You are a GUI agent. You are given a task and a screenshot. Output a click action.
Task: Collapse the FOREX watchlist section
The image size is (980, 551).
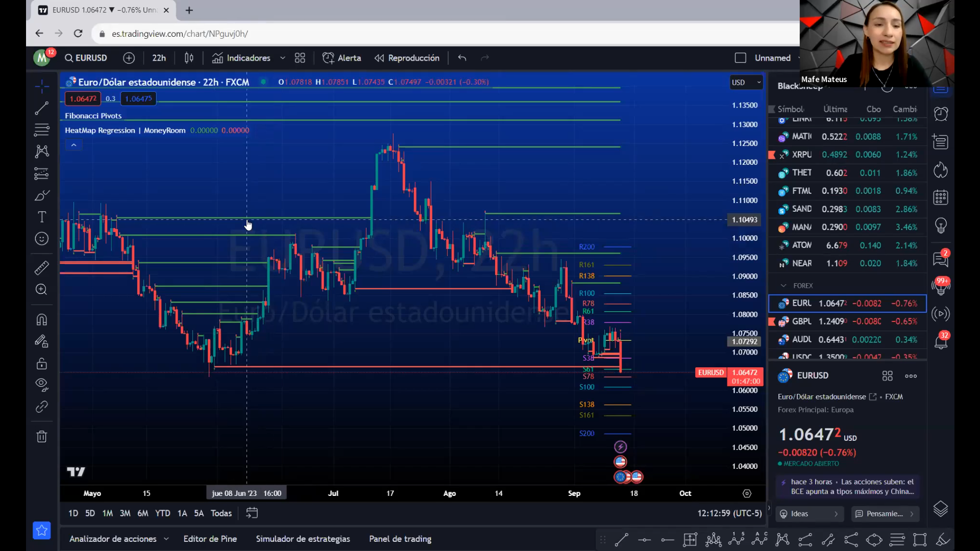[x=783, y=286]
